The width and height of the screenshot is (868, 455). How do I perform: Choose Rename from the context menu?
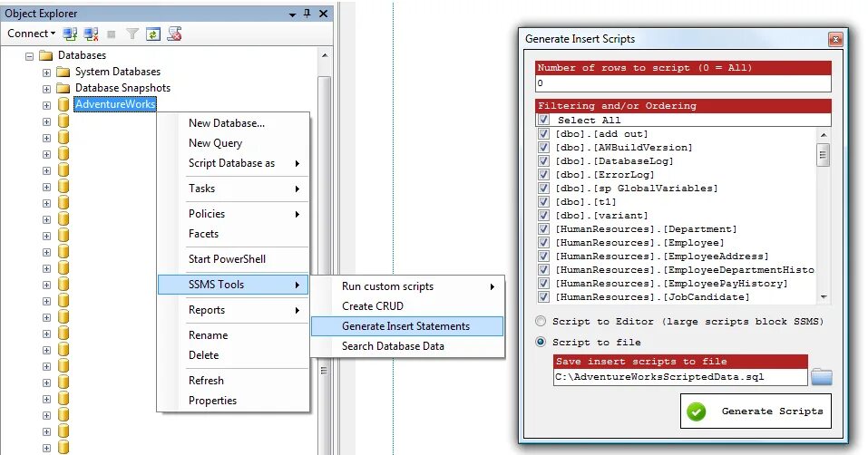pyautogui.click(x=233, y=335)
